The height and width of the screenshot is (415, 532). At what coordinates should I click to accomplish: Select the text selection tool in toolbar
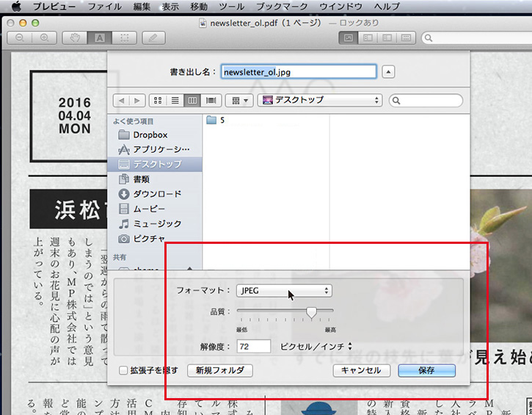click(x=99, y=37)
